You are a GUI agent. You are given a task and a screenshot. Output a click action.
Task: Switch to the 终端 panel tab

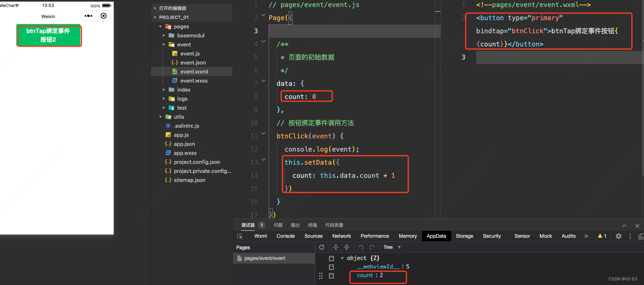[x=313, y=225]
